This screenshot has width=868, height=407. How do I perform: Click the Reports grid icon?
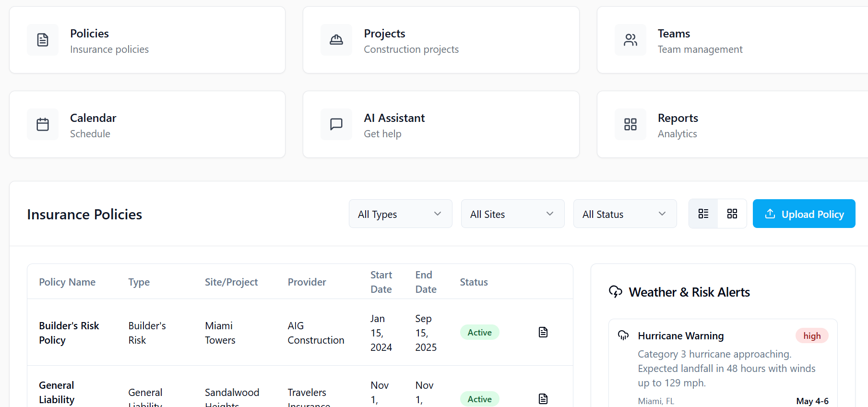pos(630,124)
